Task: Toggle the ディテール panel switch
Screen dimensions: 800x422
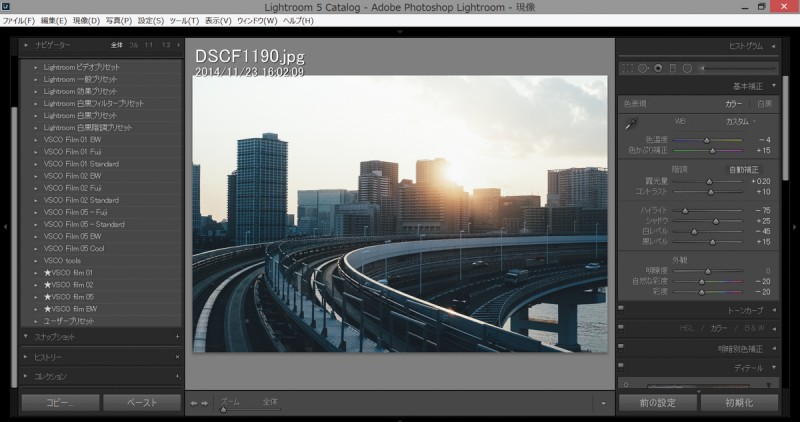Action: coord(621,367)
